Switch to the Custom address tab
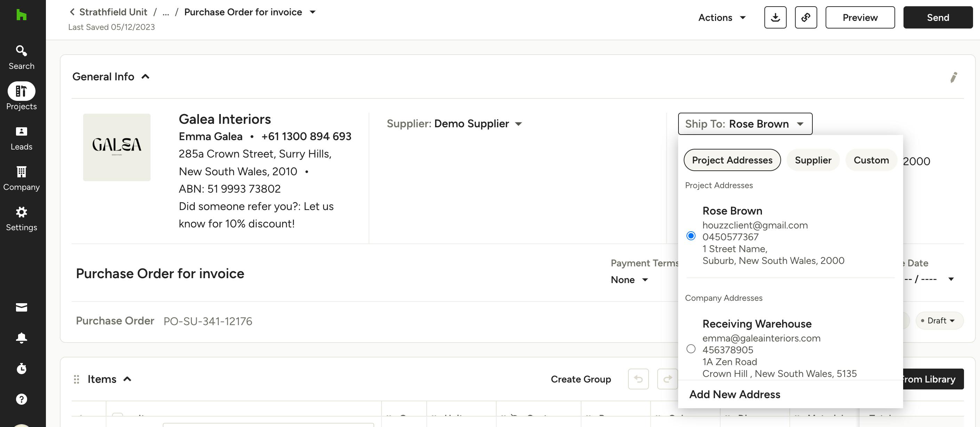The image size is (980, 427). [x=871, y=160]
